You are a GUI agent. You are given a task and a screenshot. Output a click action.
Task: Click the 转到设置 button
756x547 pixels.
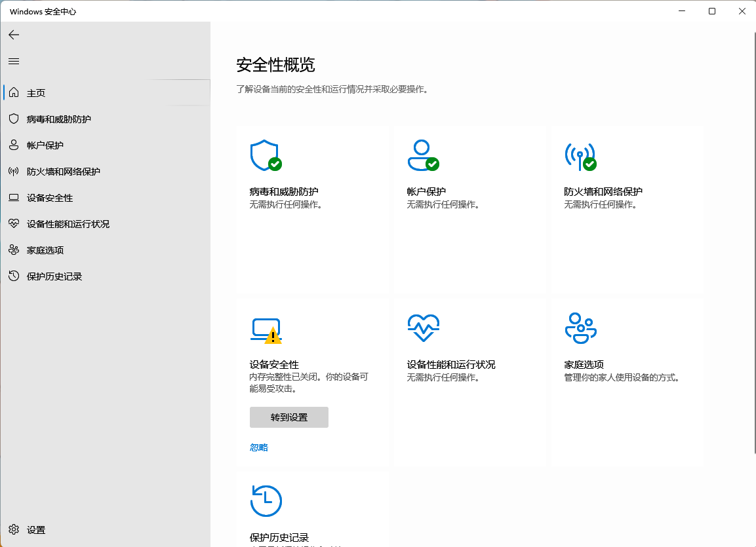click(288, 417)
